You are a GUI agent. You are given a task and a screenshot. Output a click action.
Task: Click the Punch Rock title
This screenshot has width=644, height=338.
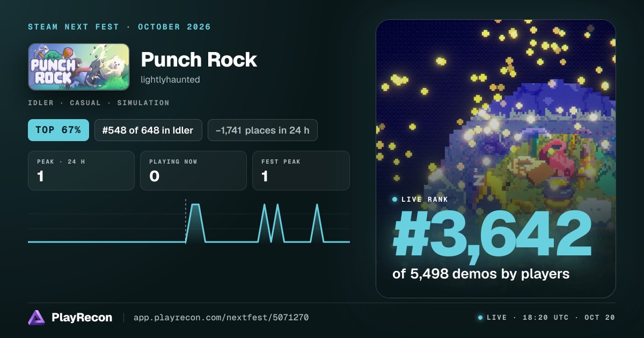199,60
